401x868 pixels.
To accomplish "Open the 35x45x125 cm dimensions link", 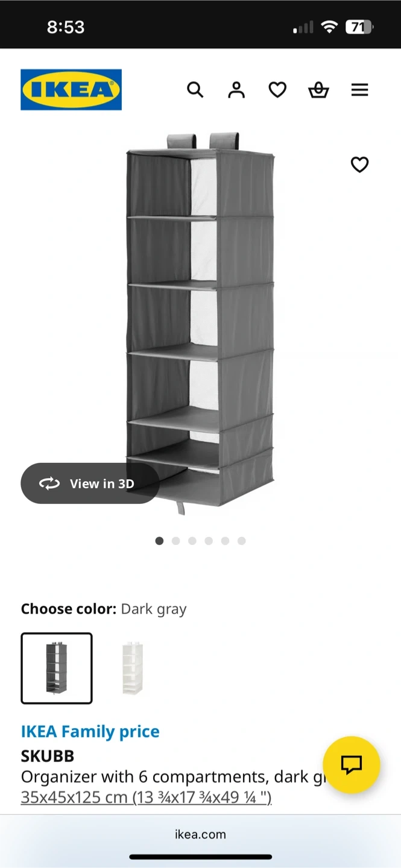I will pos(146,797).
